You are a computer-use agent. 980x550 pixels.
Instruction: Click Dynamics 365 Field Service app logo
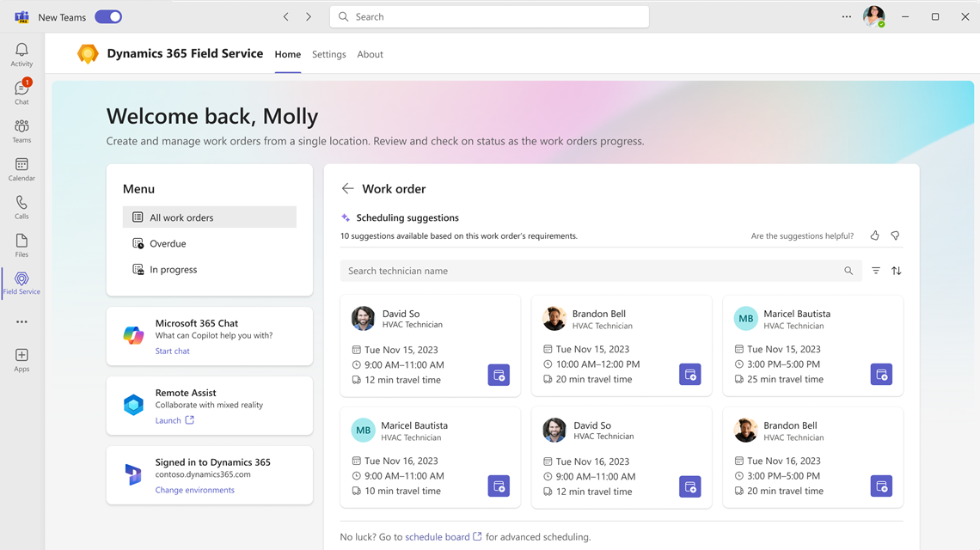[x=88, y=54]
